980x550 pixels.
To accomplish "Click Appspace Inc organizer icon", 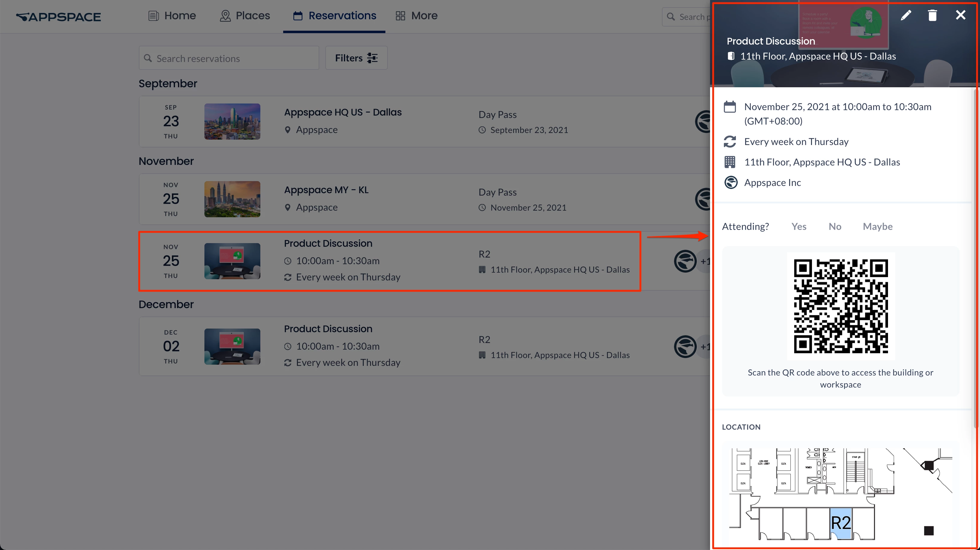I will click(730, 182).
